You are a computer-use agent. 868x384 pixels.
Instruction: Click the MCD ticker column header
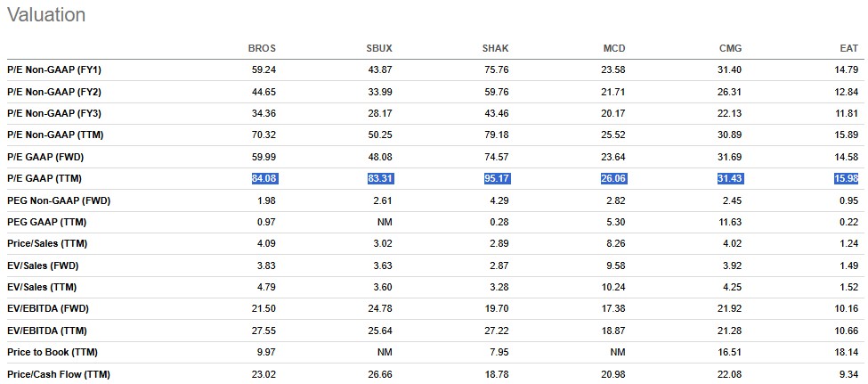point(613,48)
